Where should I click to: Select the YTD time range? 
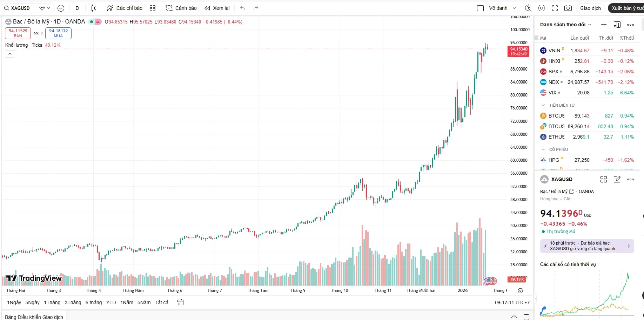tap(111, 302)
